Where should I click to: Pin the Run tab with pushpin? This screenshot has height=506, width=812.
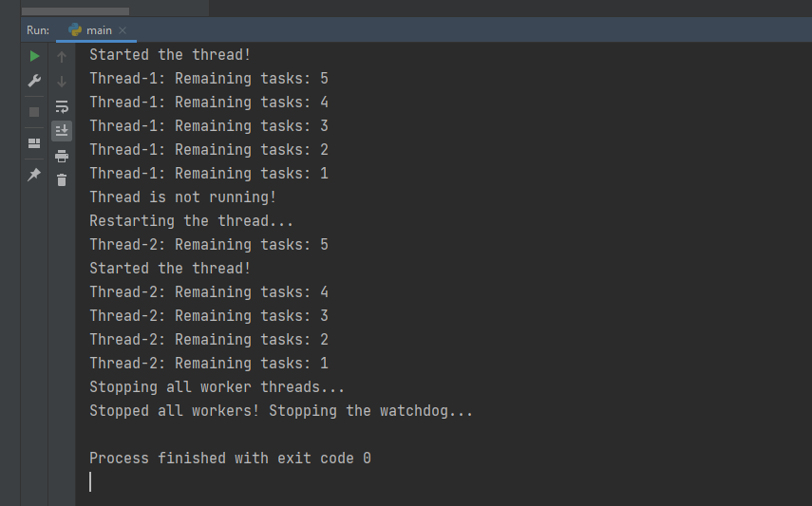click(x=34, y=175)
